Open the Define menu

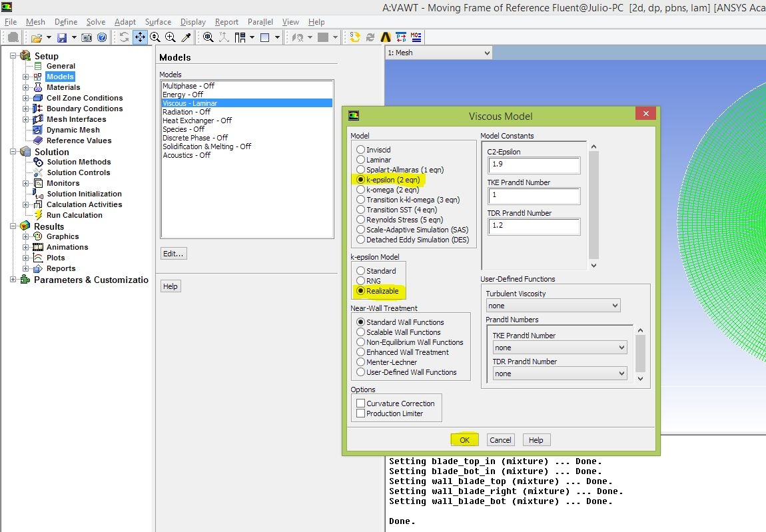pos(66,22)
